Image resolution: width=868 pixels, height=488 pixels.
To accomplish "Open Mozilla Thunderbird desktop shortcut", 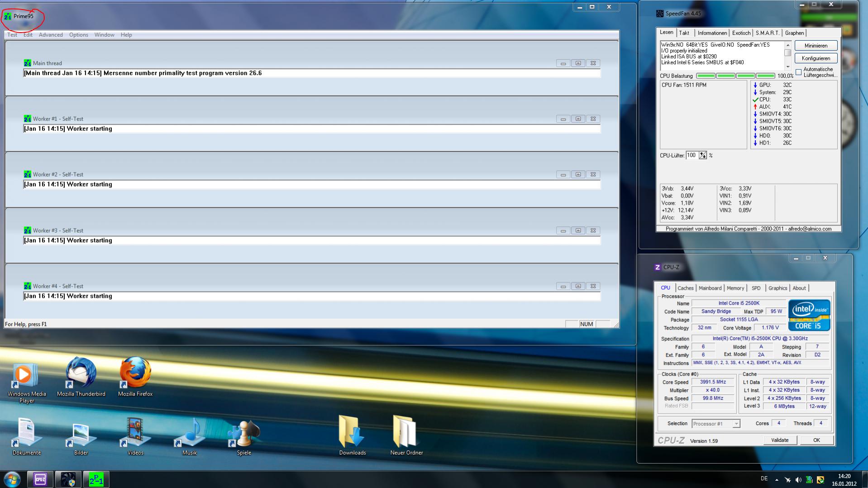I will point(81,378).
